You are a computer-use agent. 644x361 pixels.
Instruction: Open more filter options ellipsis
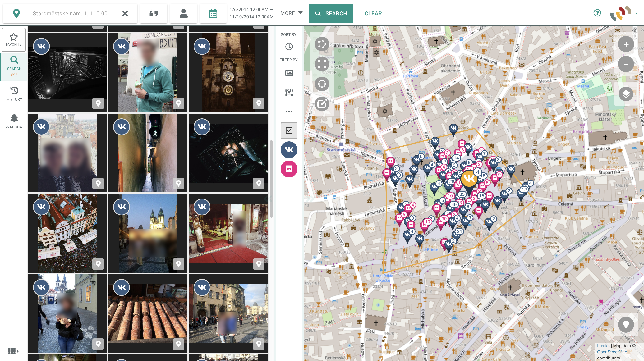click(x=289, y=111)
